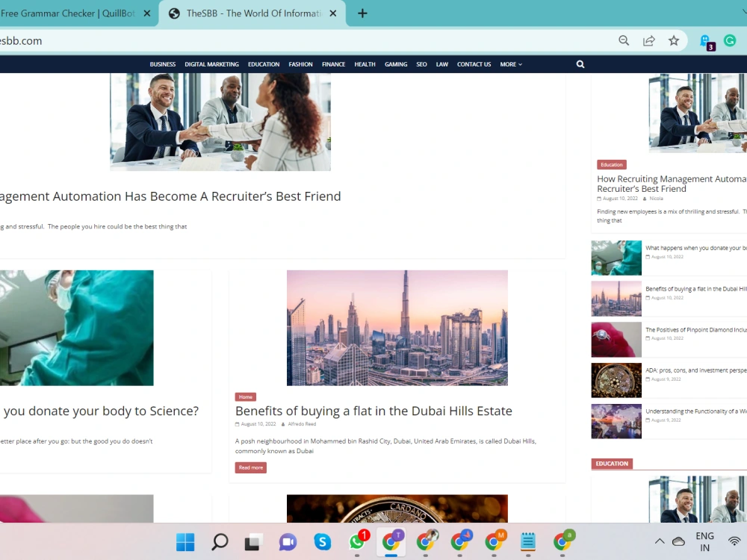747x560 pixels.
Task: Click the share page icon in address bar
Action: [x=649, y=41]
